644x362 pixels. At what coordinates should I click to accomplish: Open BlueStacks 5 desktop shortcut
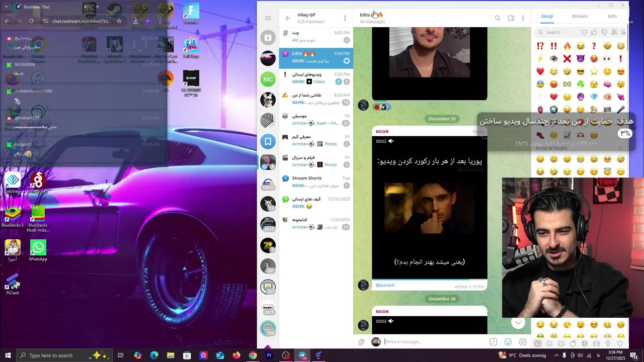pyautogui.click(x=13, y=217)
